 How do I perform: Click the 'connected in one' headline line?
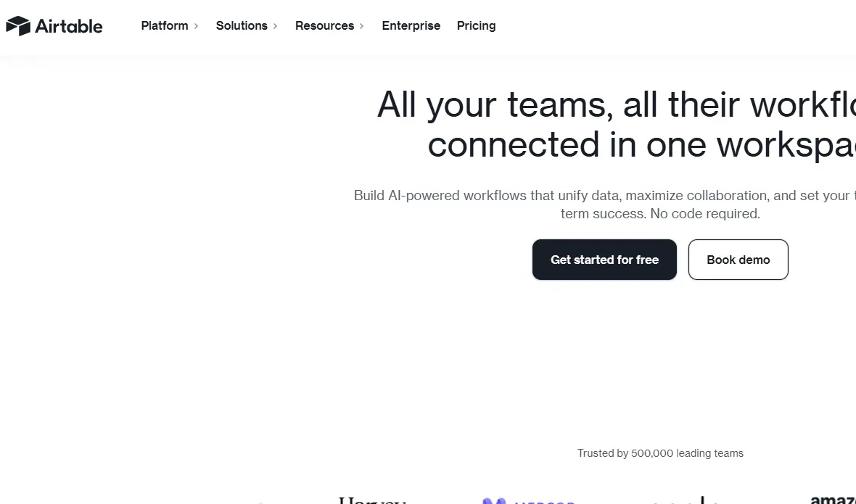pyautogui.click(x=641, y=144)
